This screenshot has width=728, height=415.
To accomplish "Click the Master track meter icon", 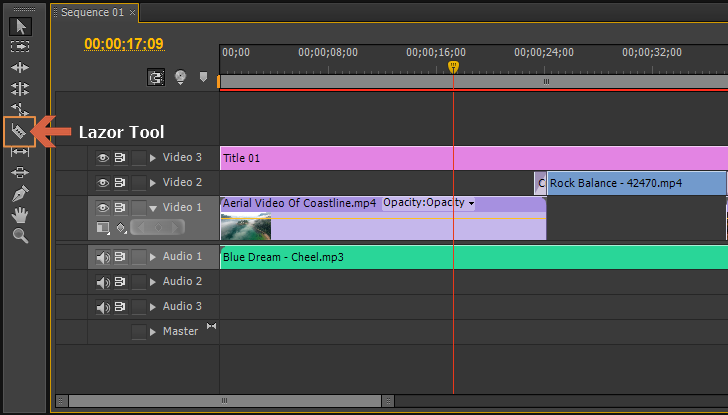I will [x=211, y=326].
